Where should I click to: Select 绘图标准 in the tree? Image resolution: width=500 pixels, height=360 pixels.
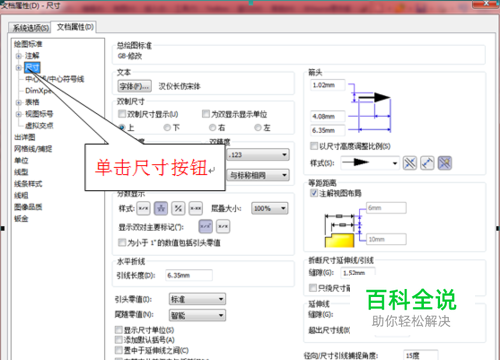point(28,44)
